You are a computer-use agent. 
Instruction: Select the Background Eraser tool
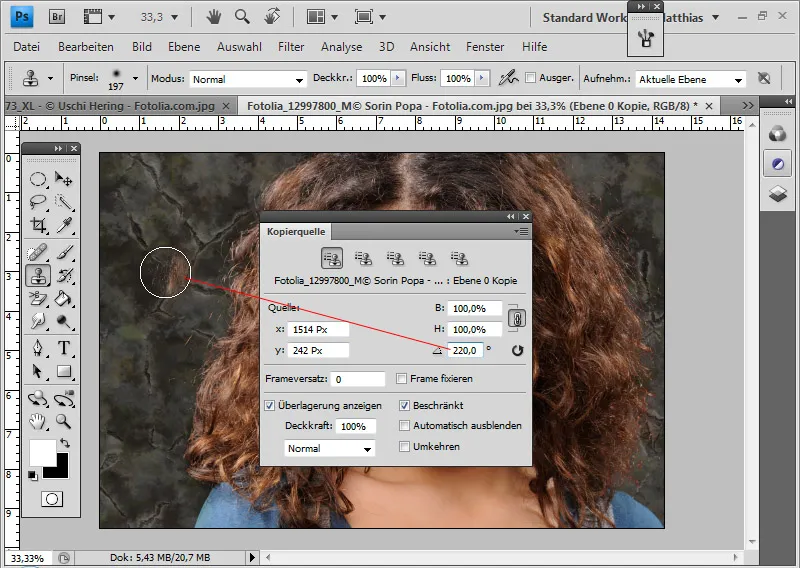coord(38,299)
